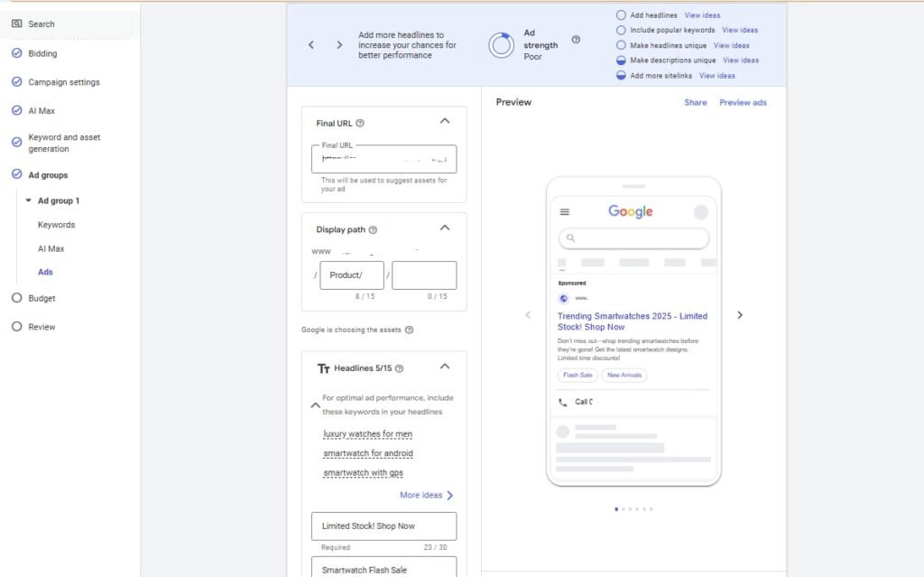Select the Review step in sidebar
The image size is (924, 577).
(x=41, y=327)
